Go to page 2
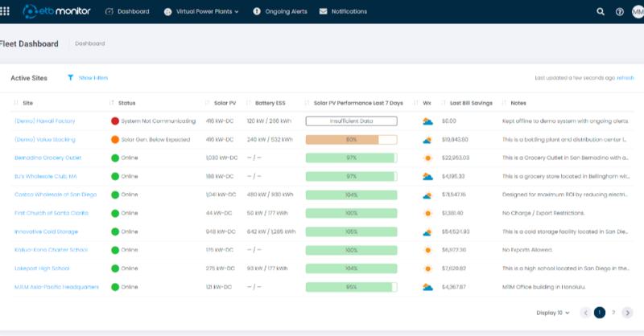The width and height of the screenshot is (644, 336). coord(613,313)
